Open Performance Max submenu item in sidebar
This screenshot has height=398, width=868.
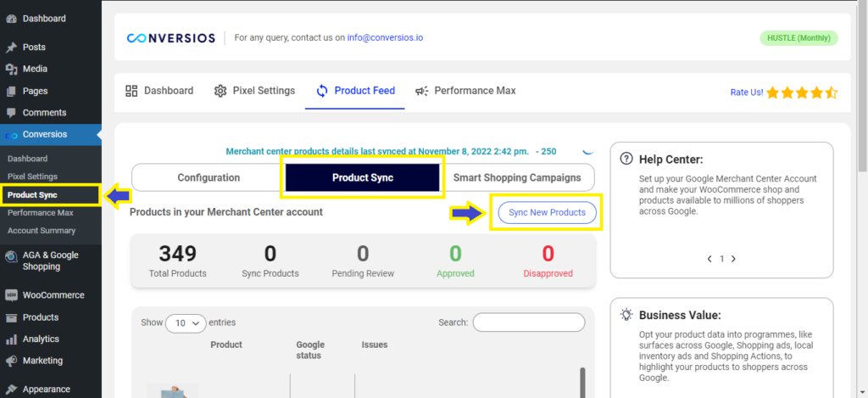[x=41, y=212]
